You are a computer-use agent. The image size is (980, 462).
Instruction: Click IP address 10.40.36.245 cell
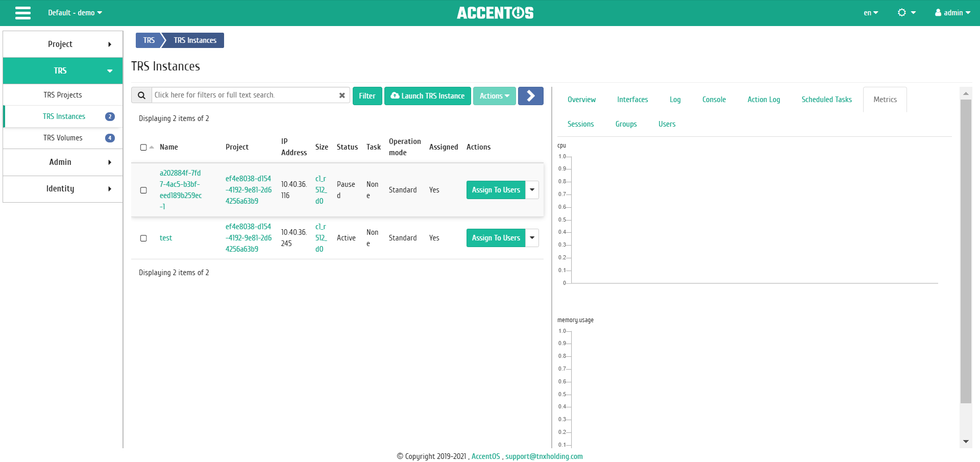click(x=294, y=238)
